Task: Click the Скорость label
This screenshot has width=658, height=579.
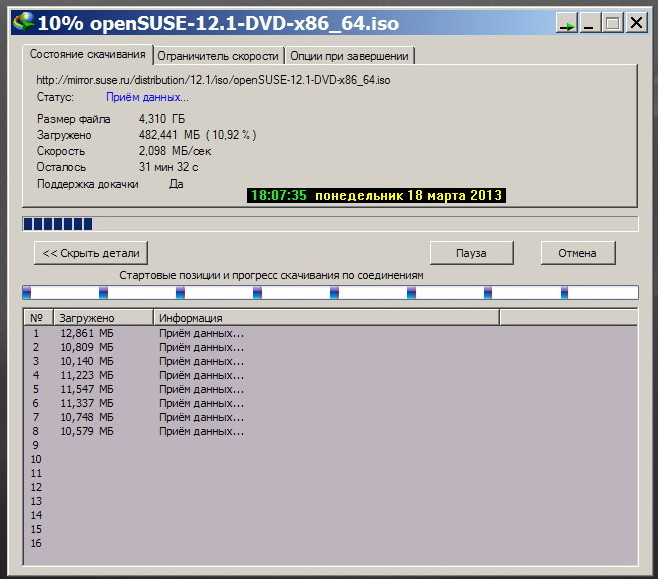Action: (x=61, y=151)
